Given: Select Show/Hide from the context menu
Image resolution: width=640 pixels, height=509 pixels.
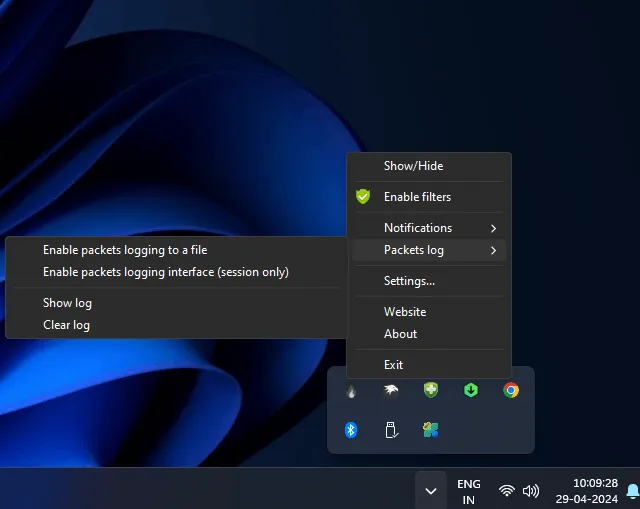Looking at the screenshot, I should point(413,166).
